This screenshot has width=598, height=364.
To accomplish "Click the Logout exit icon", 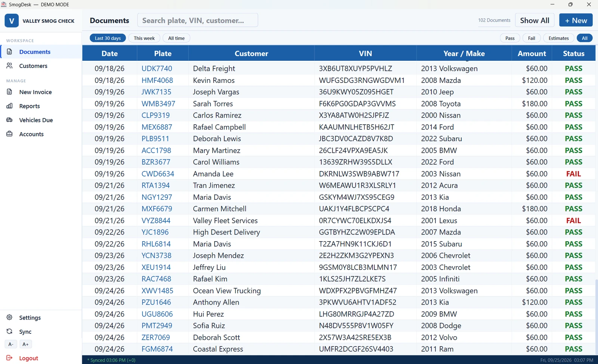I will (x=10, y=358).
